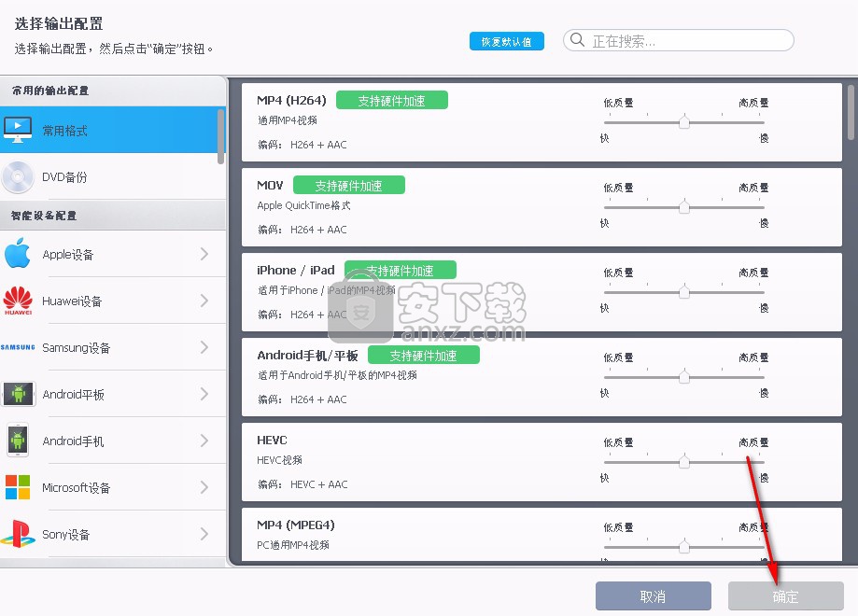Click the MP4 (H264) quality slider handle
The width and height of the screenshot is (858, 616).
[684, 121]
